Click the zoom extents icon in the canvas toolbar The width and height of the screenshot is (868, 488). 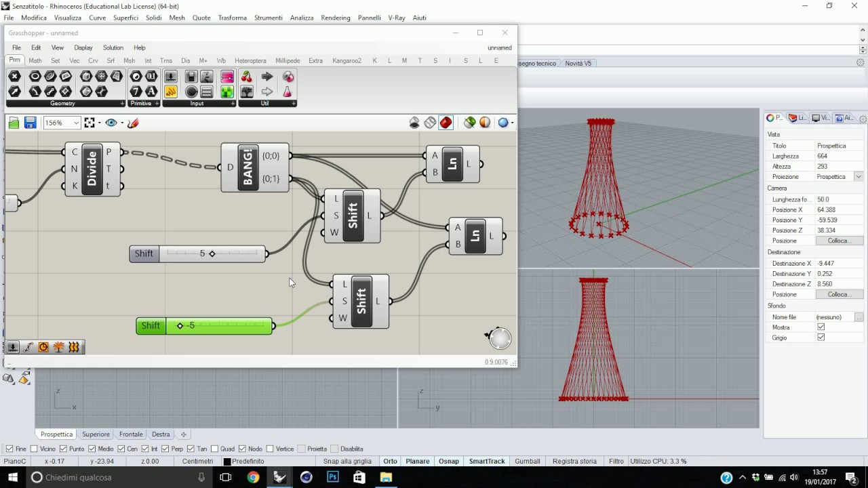point(90,123)
